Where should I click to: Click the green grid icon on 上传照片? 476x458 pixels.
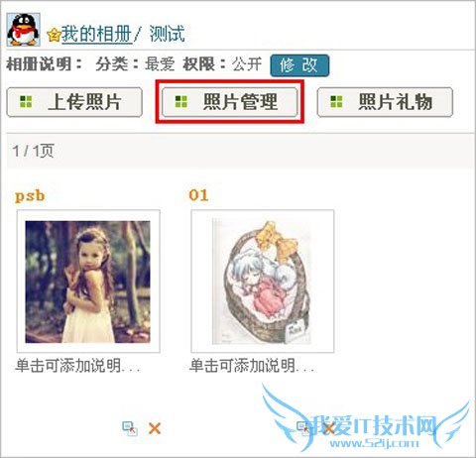point(26,102)
